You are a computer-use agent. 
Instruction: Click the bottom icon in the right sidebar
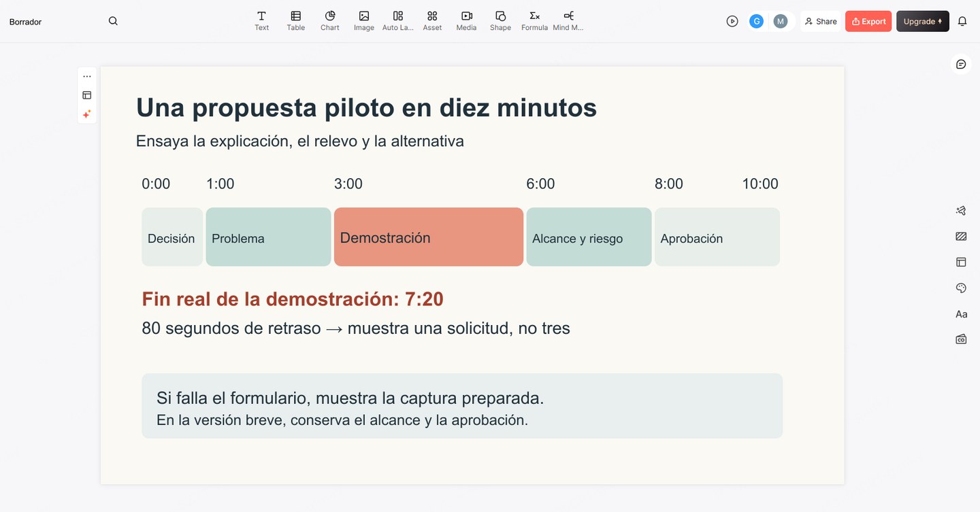click(961, 339)
